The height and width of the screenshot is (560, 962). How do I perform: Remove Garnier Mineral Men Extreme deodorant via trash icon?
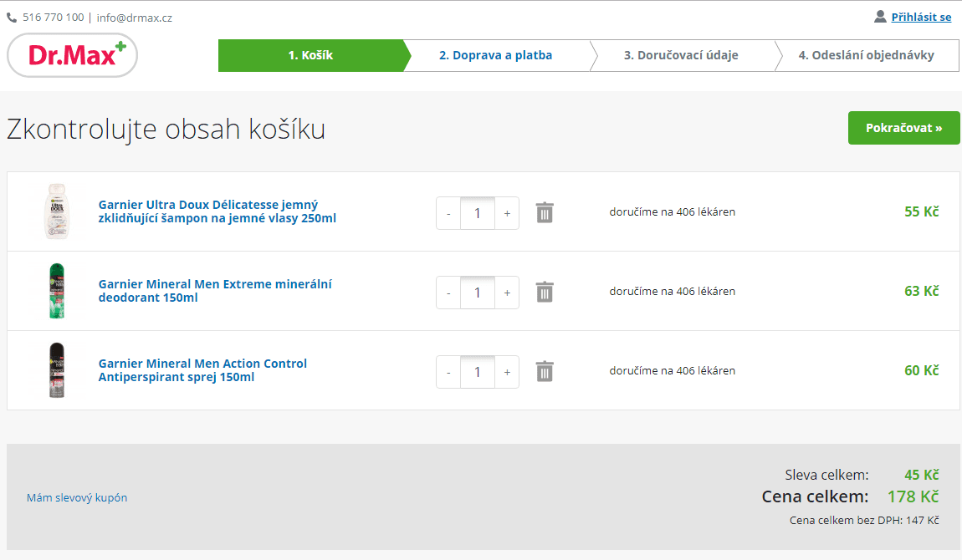545,293
